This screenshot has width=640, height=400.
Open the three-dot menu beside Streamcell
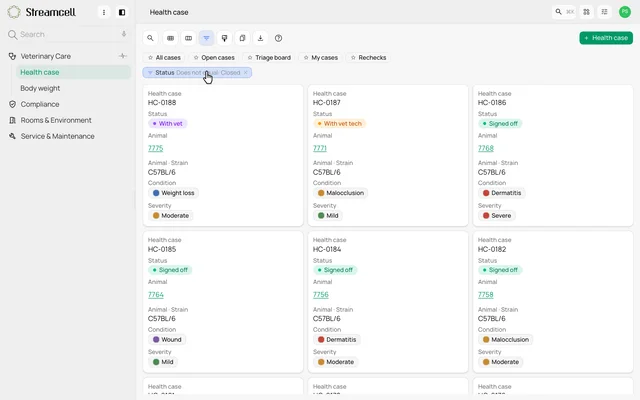tap(104, 12)
